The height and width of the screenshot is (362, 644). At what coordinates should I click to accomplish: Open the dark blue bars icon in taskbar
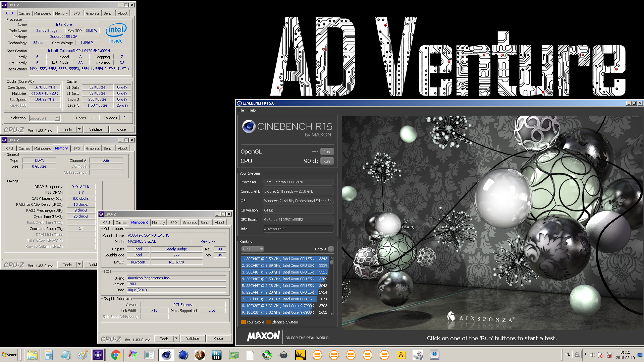(217, 355)
